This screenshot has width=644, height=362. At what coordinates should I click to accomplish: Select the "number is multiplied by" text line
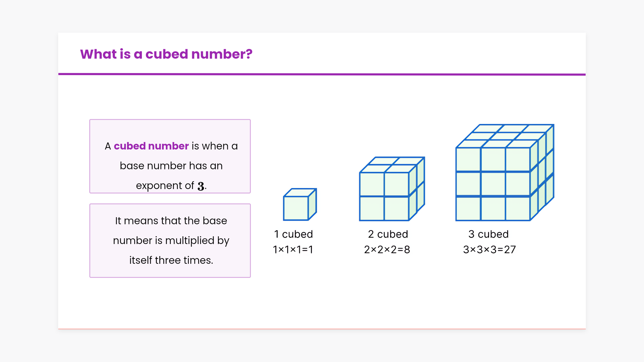tap(171, 240)
